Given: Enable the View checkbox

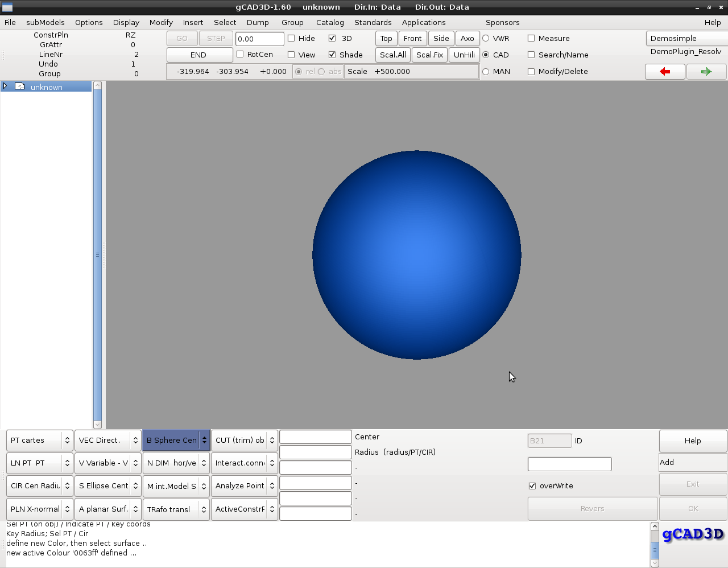Looking at the screenshot, I should 291,55.
